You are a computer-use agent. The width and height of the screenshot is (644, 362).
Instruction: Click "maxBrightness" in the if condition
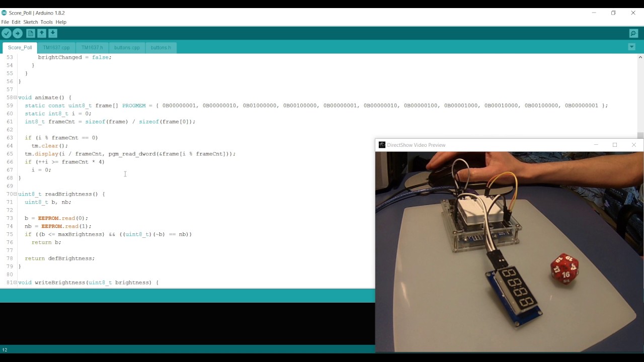coord(79,234)
